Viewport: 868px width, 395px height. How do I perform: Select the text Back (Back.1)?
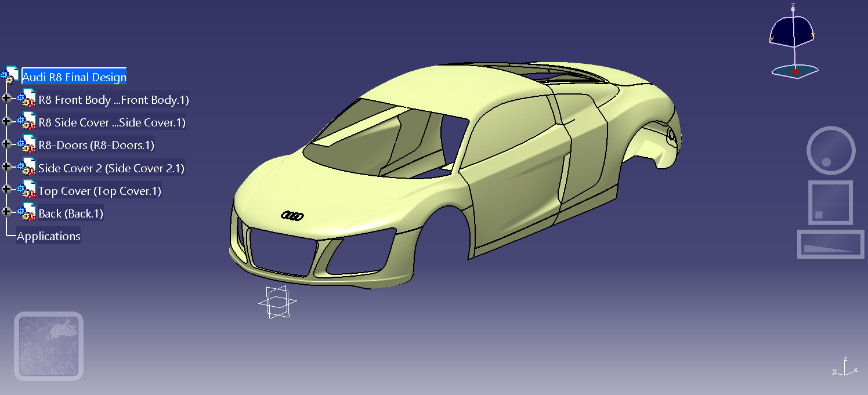(71, 213)
